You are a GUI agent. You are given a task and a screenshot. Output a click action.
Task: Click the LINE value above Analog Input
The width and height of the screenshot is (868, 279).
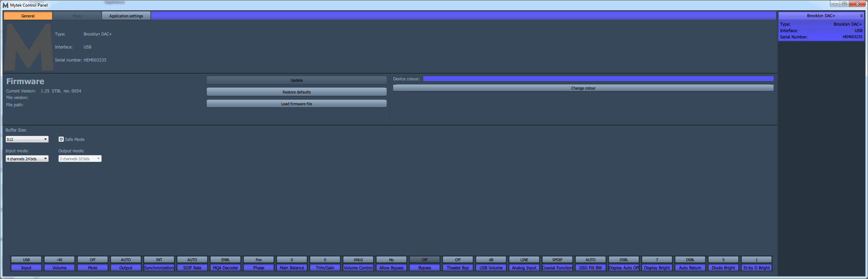tap(524, 260)
